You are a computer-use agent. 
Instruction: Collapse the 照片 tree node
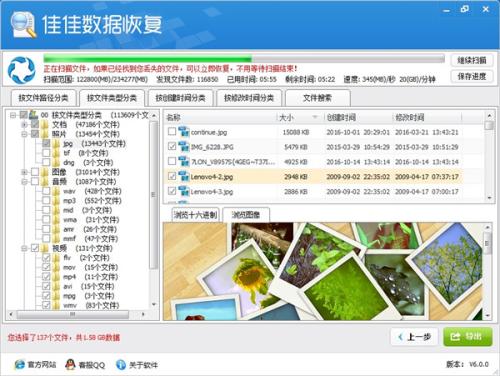click(x=24, y=134)
